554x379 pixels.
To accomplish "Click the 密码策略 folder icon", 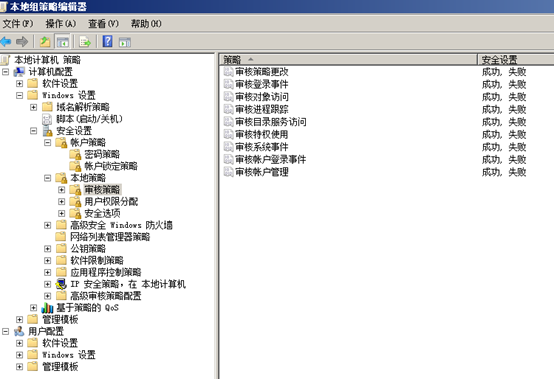I will 75,154.
